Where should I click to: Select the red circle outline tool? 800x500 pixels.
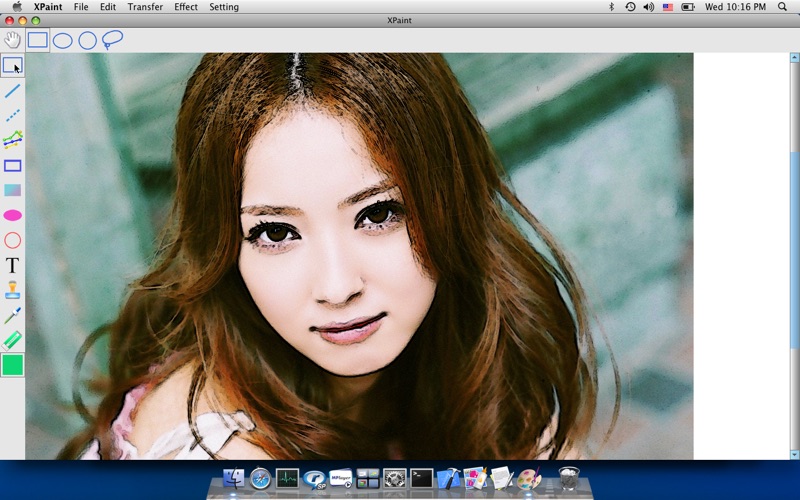click(x=12, y=240)
